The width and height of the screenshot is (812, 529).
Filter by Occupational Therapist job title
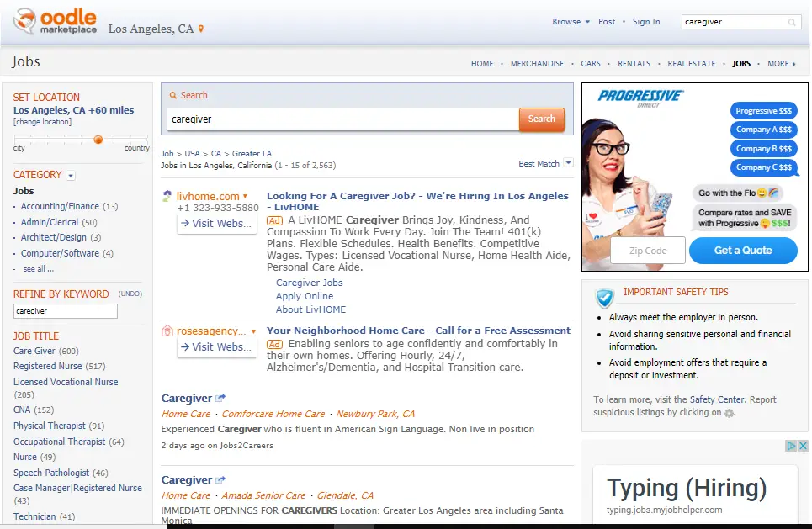click(59, 442)
